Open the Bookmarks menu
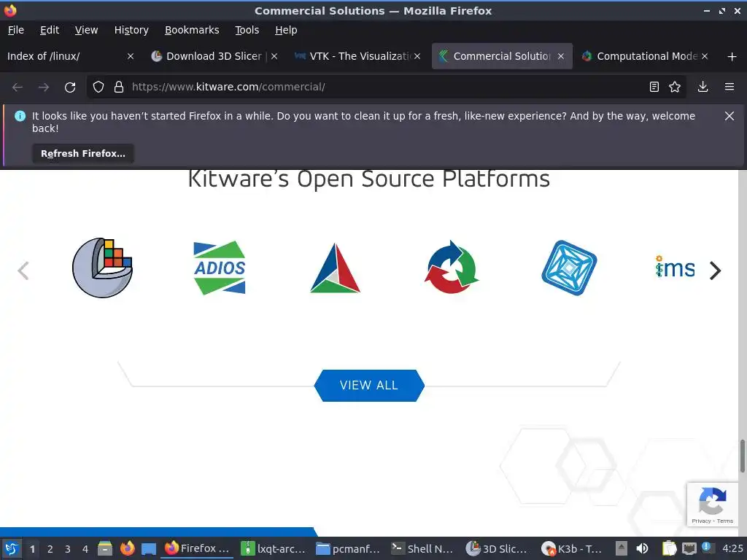Image resolution: width=747 pixels, height=560 pixels. (x=192, y=30)
